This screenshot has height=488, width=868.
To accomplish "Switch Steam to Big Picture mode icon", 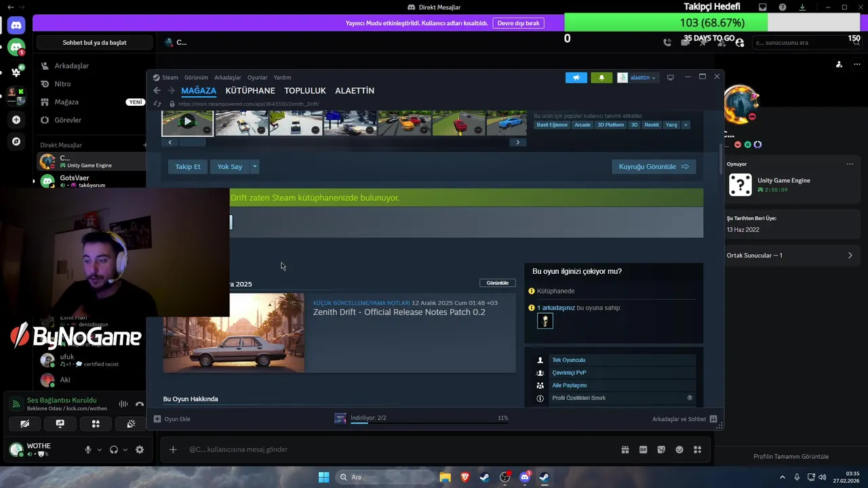I will [671, 77].
